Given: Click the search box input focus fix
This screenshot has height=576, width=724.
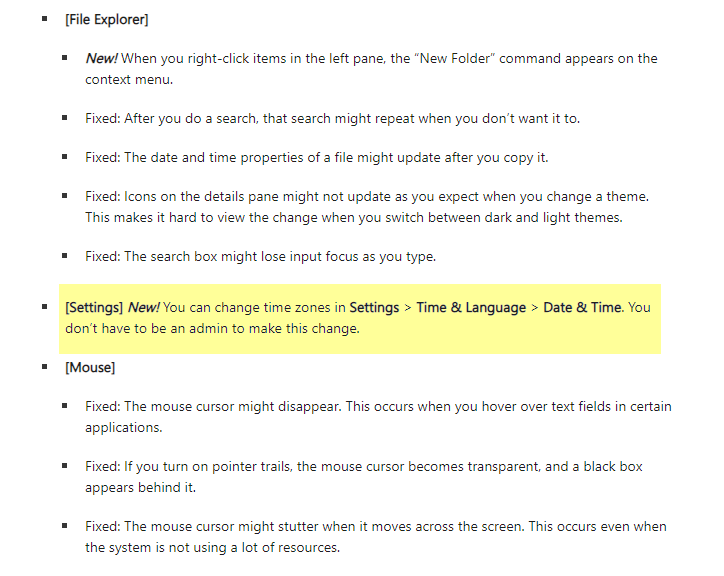Looking at the screenshot, I should click(260, 256).
